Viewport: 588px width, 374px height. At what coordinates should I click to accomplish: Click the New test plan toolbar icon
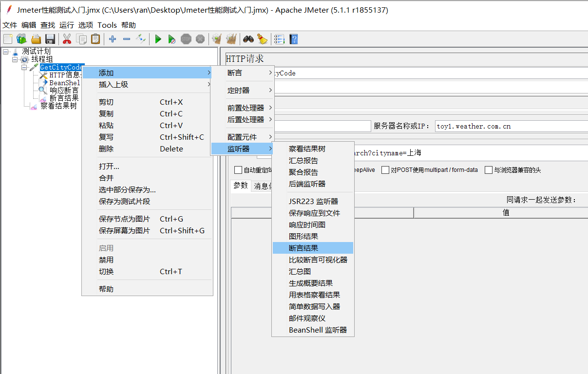pyautogui.click(x=8, y=39)
